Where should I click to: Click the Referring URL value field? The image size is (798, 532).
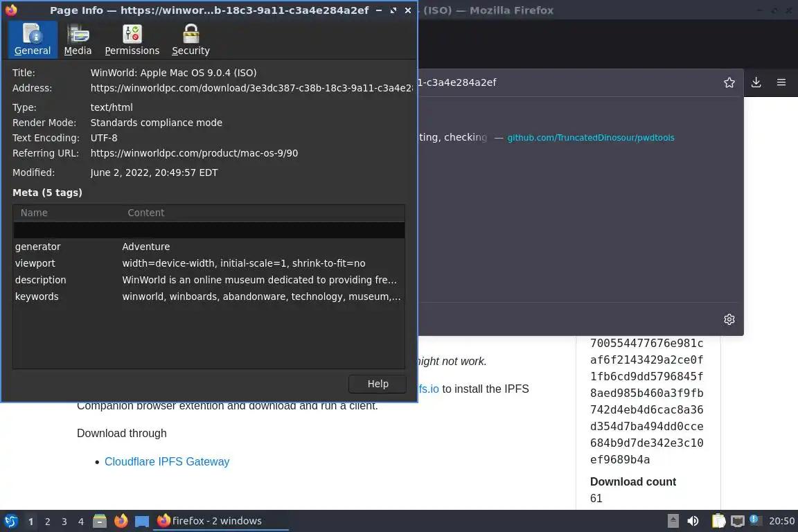(x=194, y=153)
